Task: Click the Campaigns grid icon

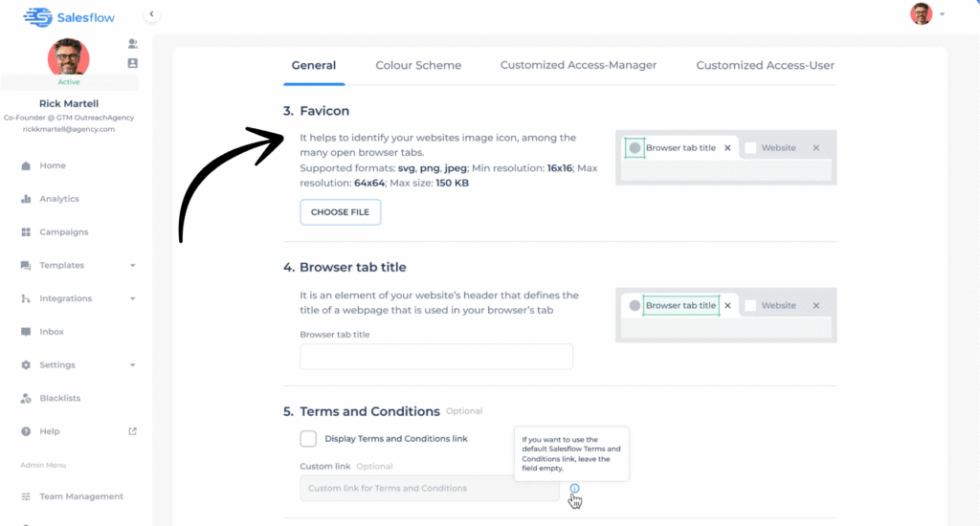Action: pyautogui.click(x=26, y=232)
